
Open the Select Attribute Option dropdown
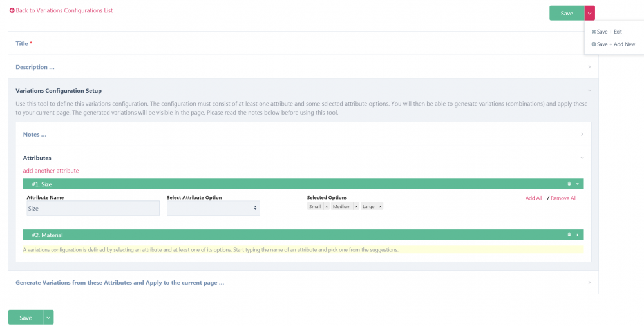[213, 207]
